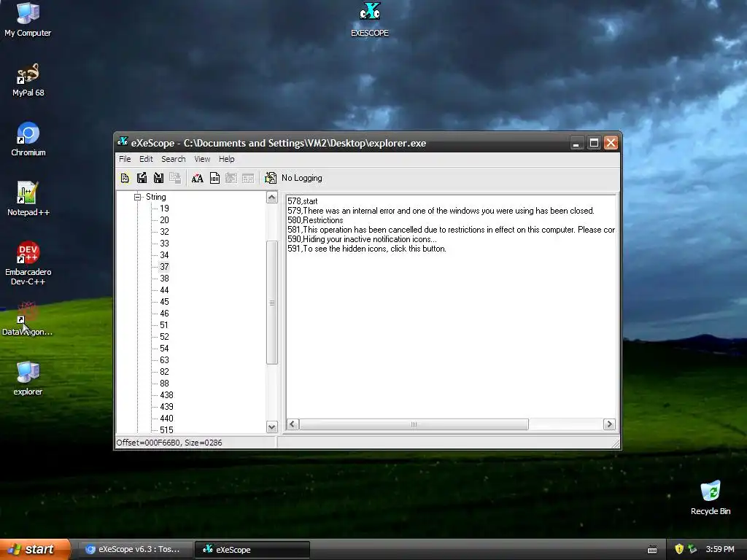Select String resource 32
Screen dimensions: 747x560
coord(164,232)
